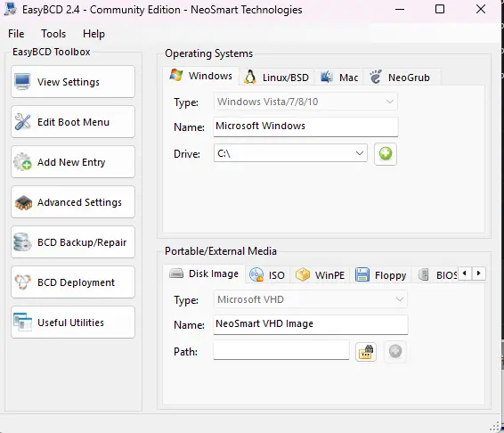504x433 pixels.
Task: Open Edit Boot Menu
Action: tap(73, 122)
